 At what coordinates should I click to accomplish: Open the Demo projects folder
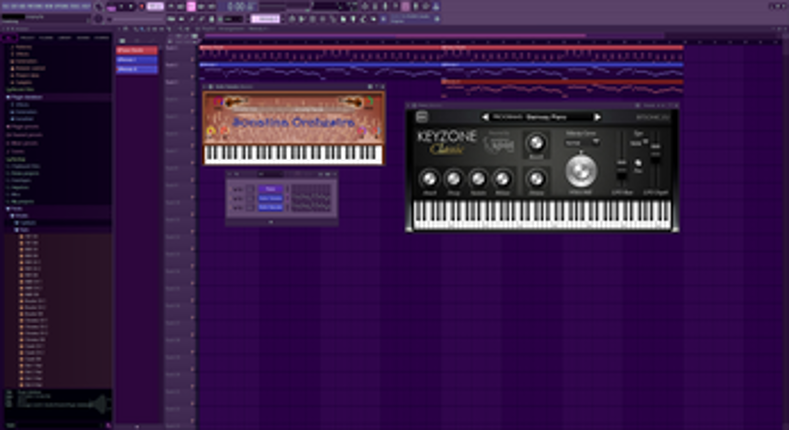point(24,173)
